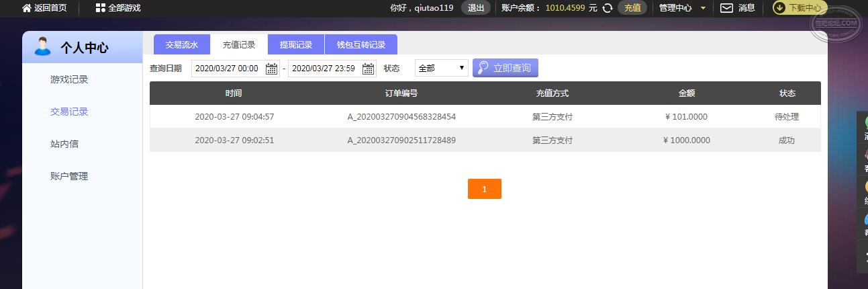This screenshot has height=289, width=868.
Task: Click the 退出 logout button
Action: [x=476, y=8]
